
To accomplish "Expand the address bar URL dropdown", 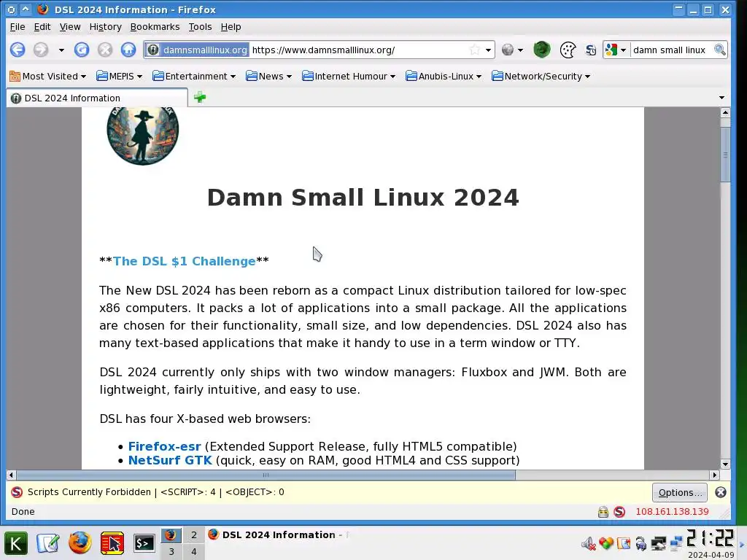I will 488,50.
